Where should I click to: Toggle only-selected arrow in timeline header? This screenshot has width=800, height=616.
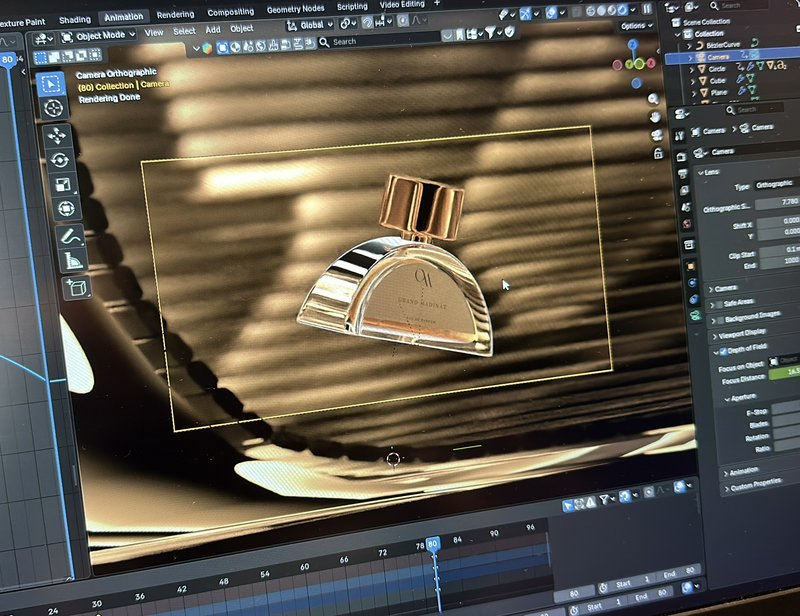pos(567,505)
